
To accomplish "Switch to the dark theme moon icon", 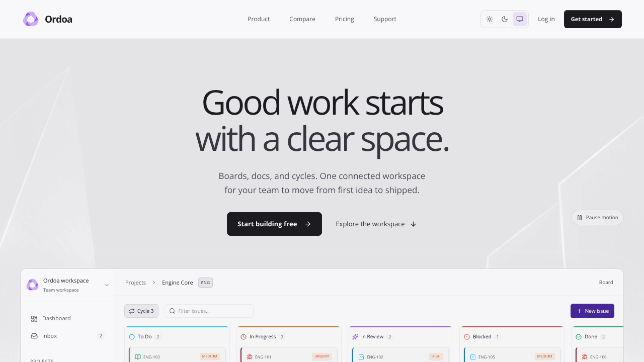I will [505, 19].
